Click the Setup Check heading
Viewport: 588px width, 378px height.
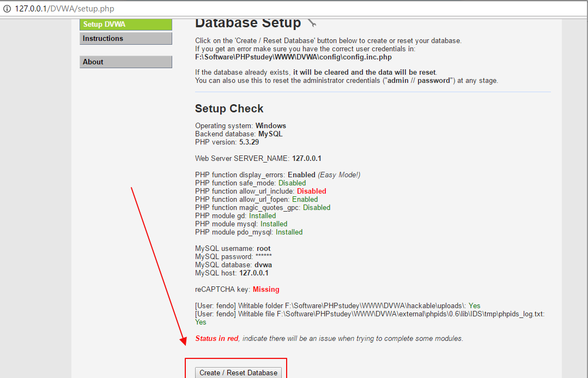point(229,109)
